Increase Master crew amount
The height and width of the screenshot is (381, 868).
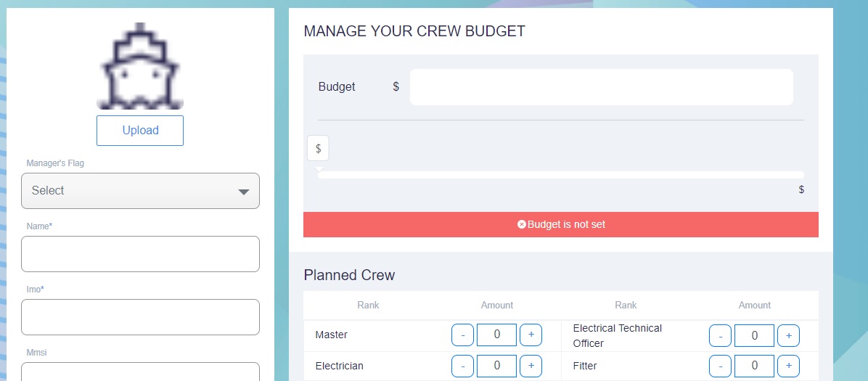click(531, 335)
